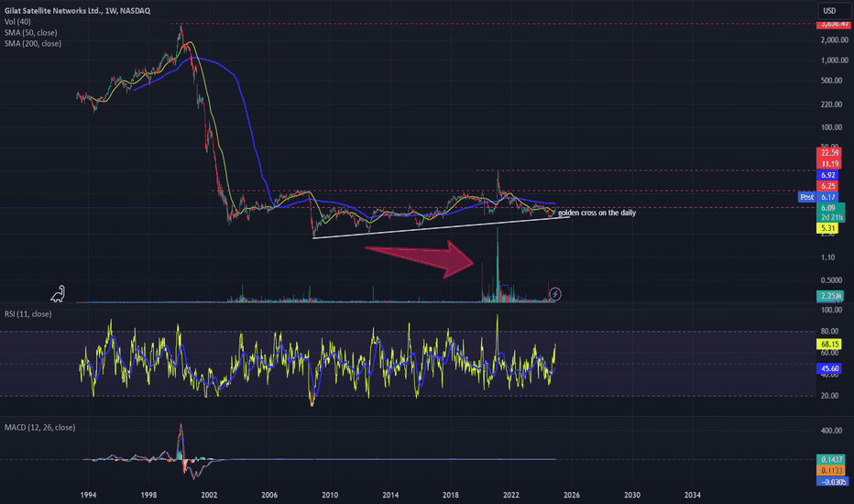This screenshot has width=854, height=504.
Task: Click the 1,000.00 price axis label
Action: point(834,60)
